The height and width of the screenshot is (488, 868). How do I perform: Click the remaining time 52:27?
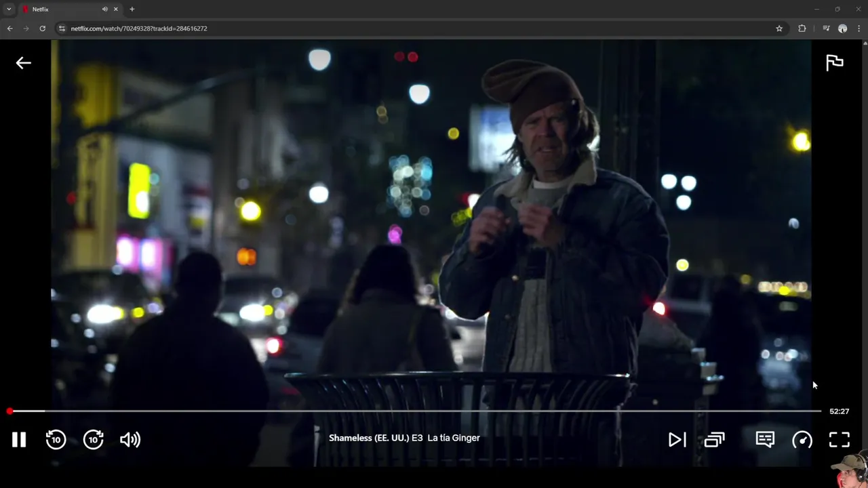pos(839,411)
